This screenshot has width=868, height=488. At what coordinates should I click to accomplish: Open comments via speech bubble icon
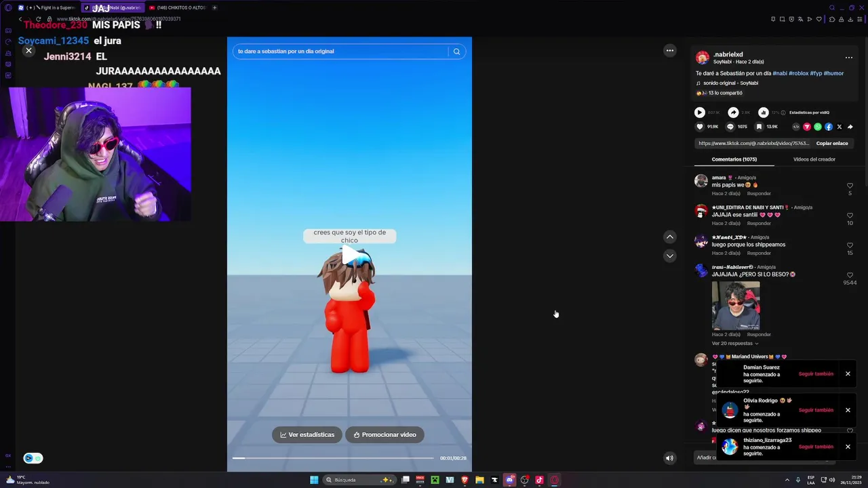click(730, 127)
